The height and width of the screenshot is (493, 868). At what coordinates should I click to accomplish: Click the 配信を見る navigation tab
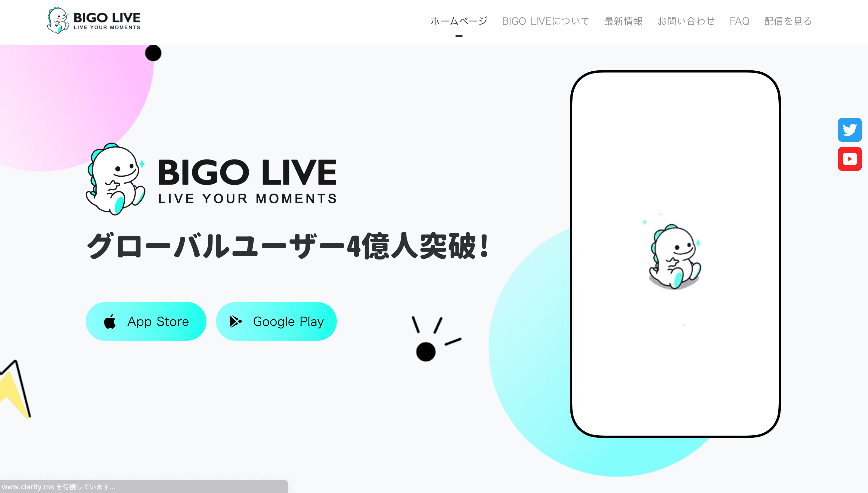coord(788,21)
